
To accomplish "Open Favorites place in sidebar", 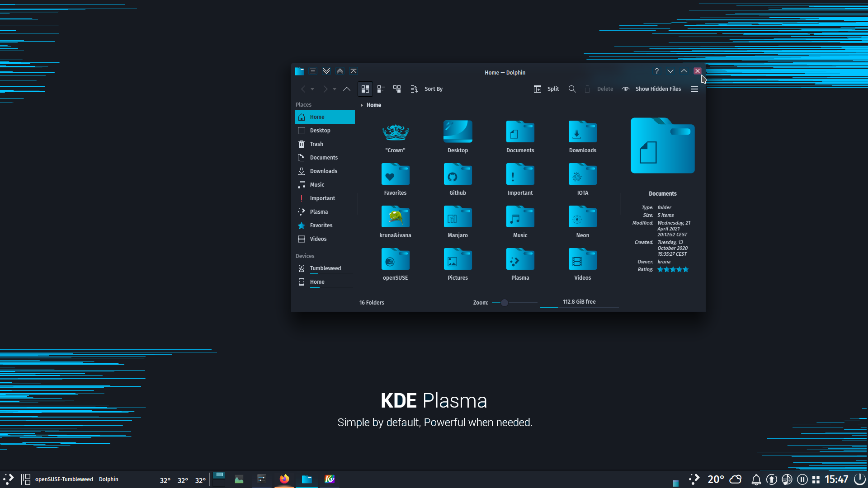I will (x=325, y=225).
